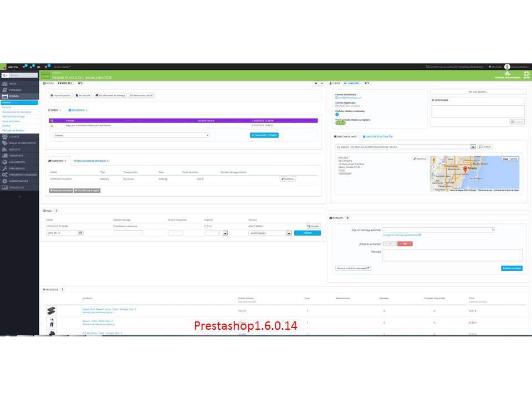Select the purple Enviado status row
Image resolution: width=532 pixels, height=399 pixels.
coord(183,120)
